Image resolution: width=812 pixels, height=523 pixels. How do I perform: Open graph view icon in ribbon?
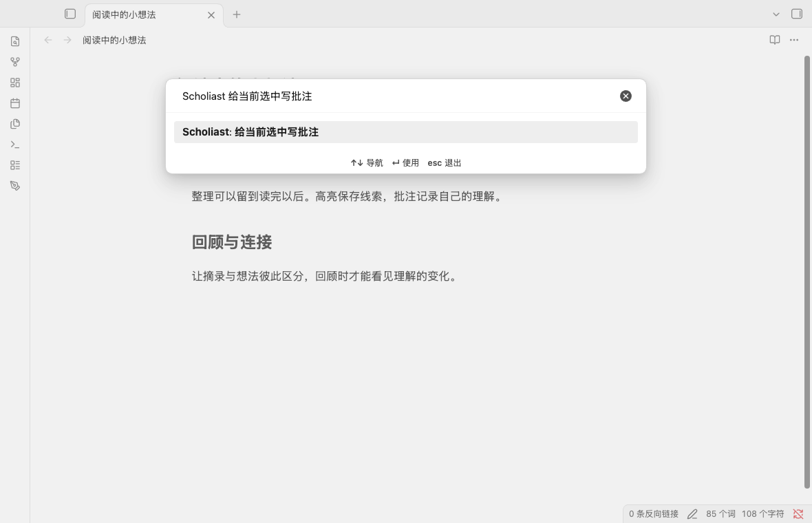(15, 62)
